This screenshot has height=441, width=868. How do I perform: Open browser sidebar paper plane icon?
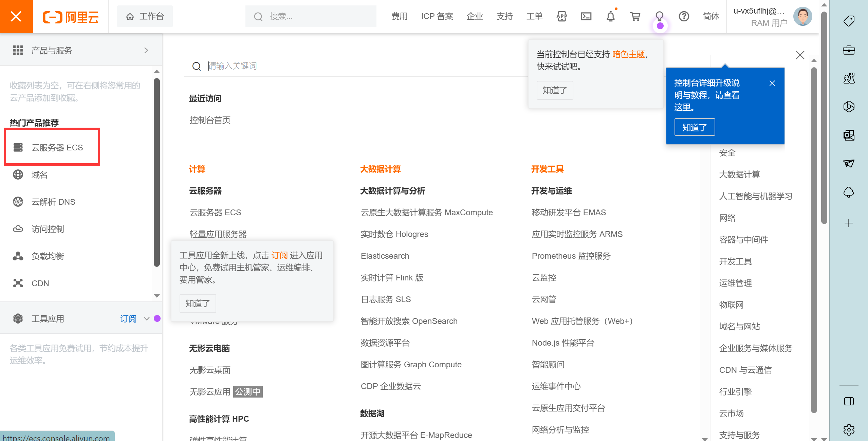coord(849,163)
